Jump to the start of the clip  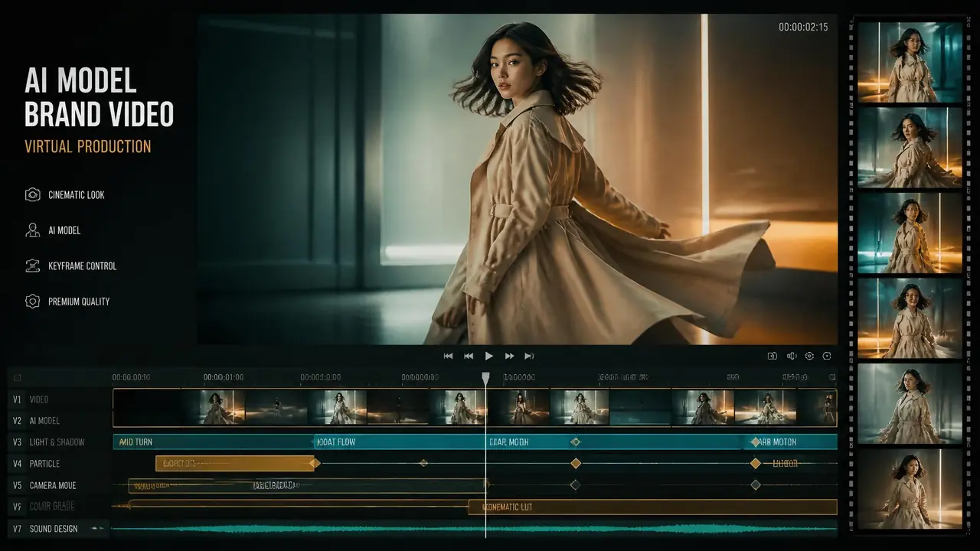(449, 356)
